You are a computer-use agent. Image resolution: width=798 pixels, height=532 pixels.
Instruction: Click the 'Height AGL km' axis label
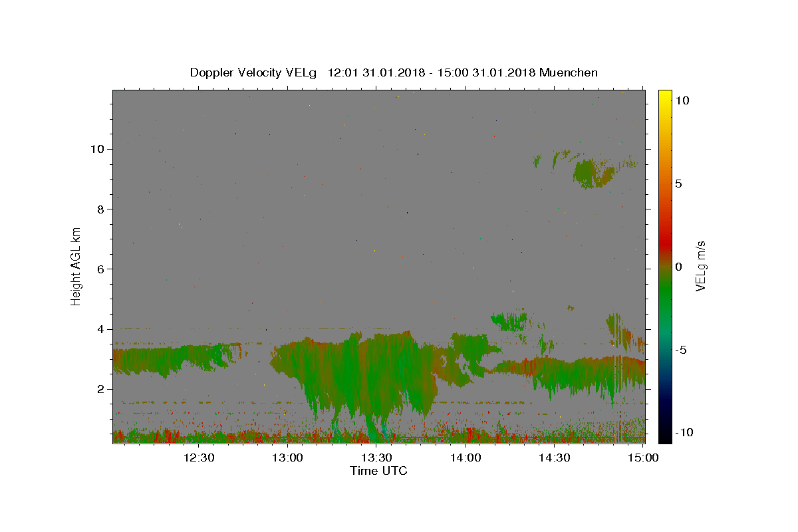(76, 266)
